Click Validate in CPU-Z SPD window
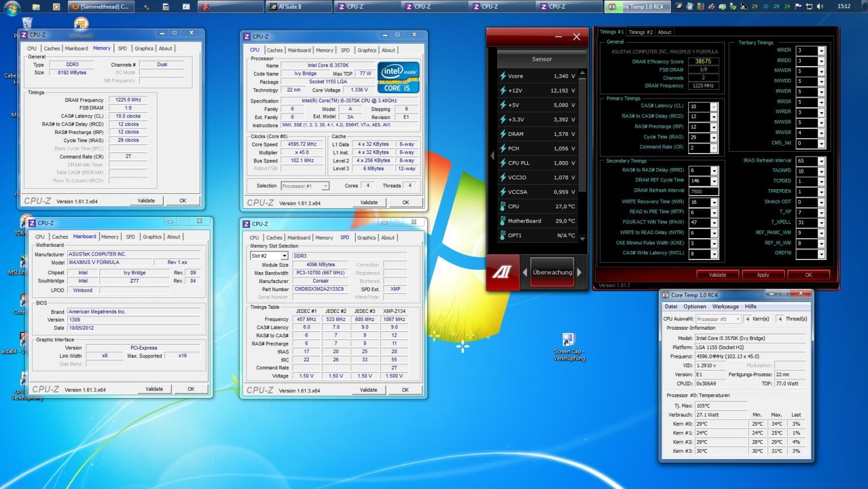 pyautogui.click(x=368, y=389)
